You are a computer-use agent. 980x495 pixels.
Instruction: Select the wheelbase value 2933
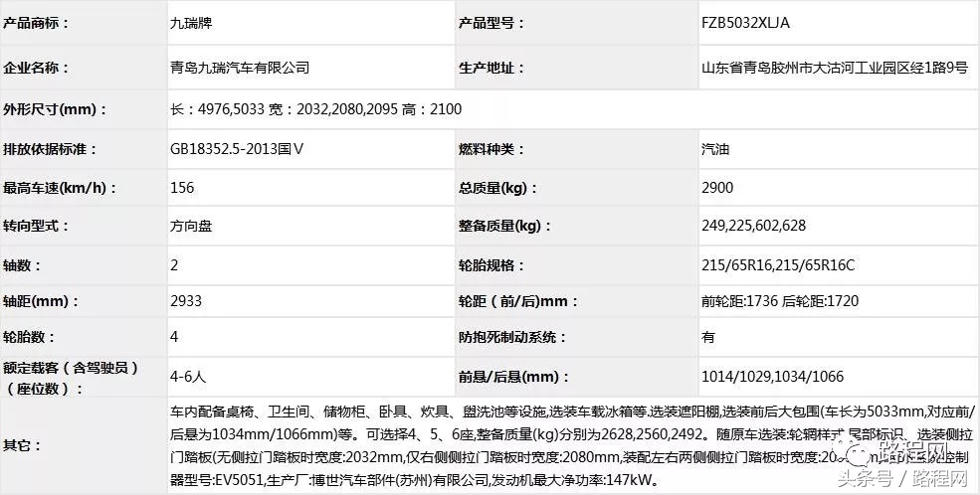click(186, 301)
